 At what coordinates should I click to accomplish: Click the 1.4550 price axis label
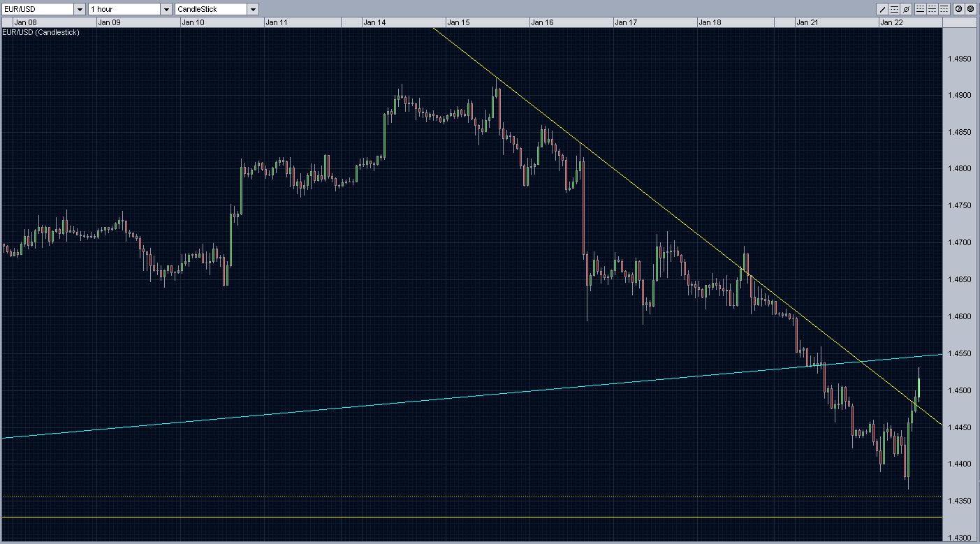click(959, 353)
